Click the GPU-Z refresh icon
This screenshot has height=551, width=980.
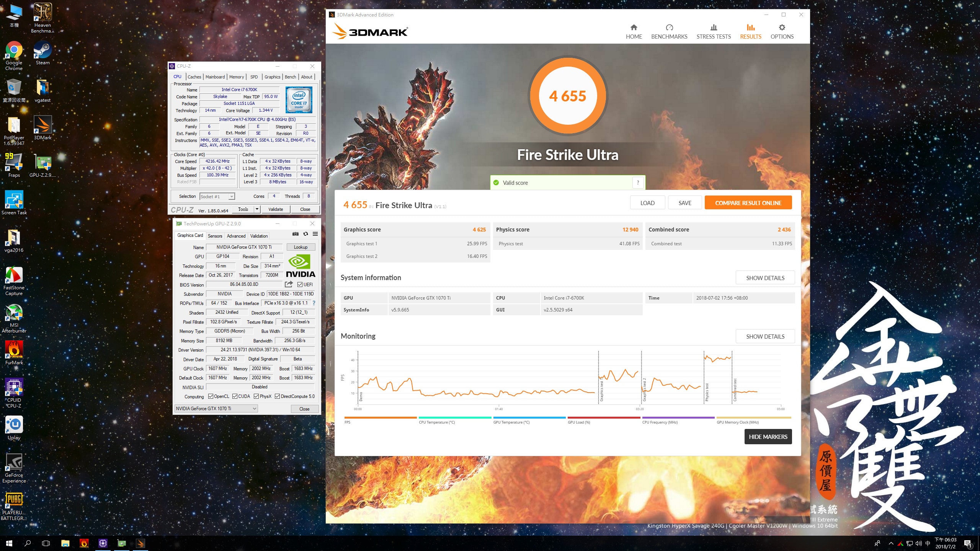pos(305,234)
